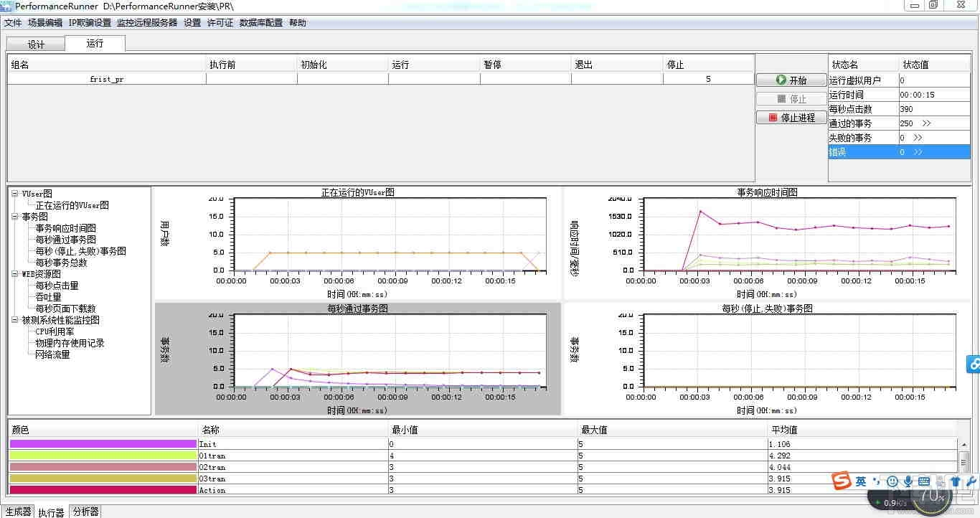This screenshot has height=518, width=980.
Task: Click the 停止进程 button
Action: 791,118
